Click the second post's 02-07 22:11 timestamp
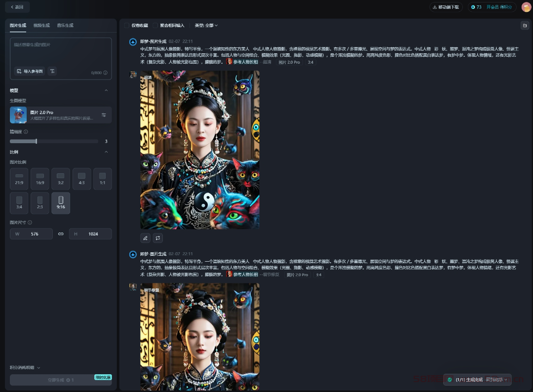The image size is (533, 392). click(x=181, y=254)
